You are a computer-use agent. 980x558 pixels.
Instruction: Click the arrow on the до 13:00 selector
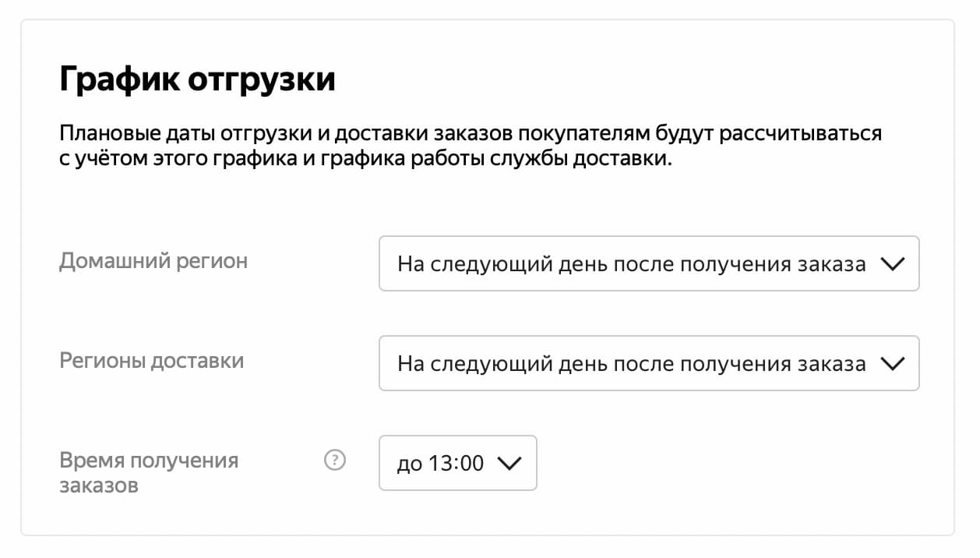coord(510,463)
